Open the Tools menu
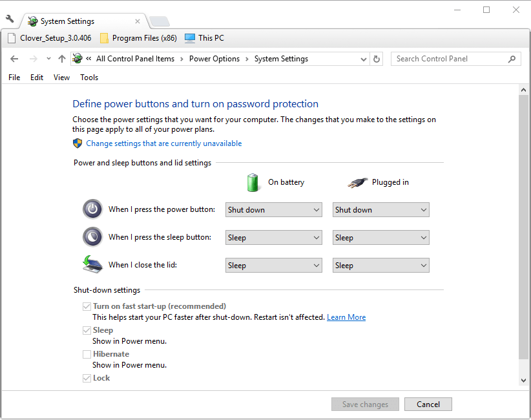The height and width of the screenshot is (420, 531). coord(89,78)
